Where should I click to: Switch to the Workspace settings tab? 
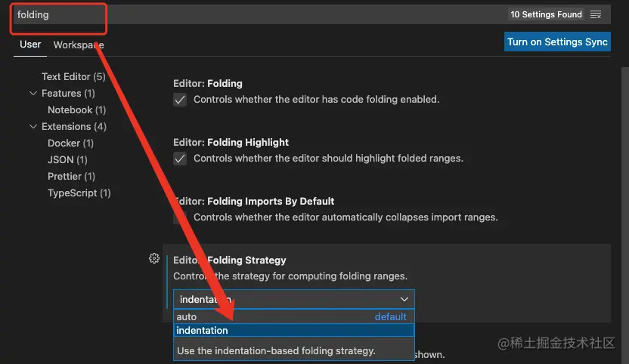pyautogui.click(x=79, y=45)
